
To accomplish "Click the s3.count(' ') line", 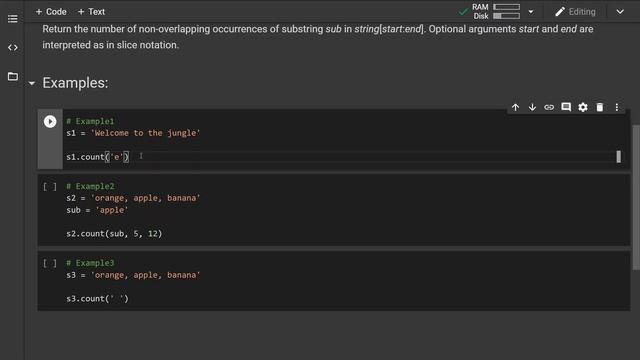I will [x=98, y=298].
